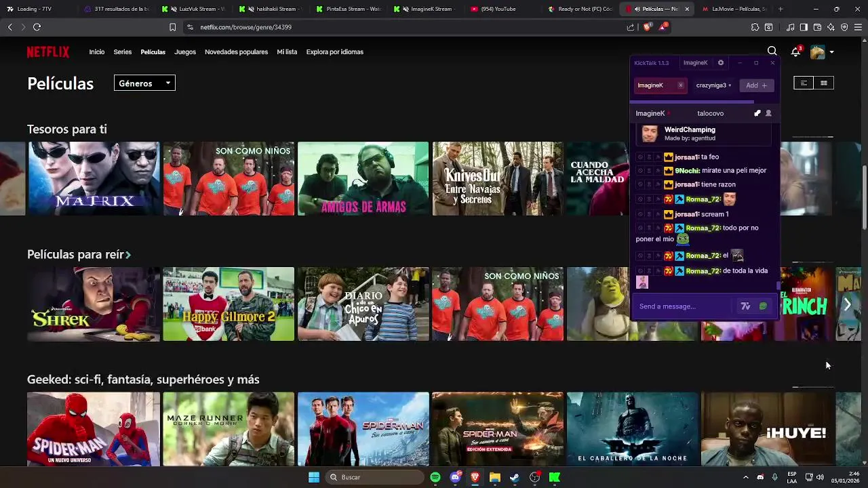Click username 9Nochi in chat
The image size is (868, 488).
(687, 171)
